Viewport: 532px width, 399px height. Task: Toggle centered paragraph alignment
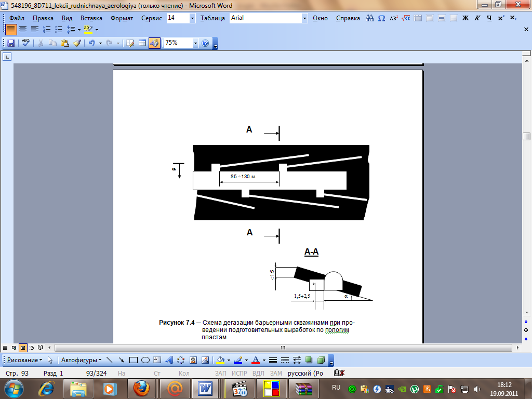click(23, 30)
